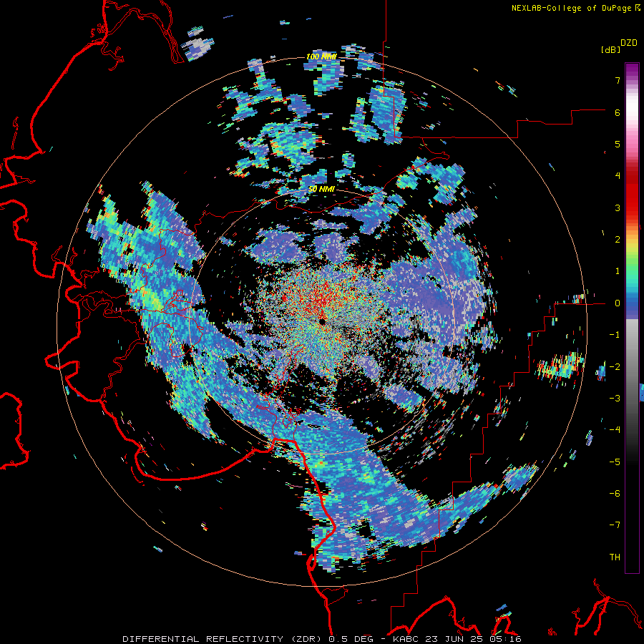
Task: Click the -3 value on the scale
Action: click(615, 398)
